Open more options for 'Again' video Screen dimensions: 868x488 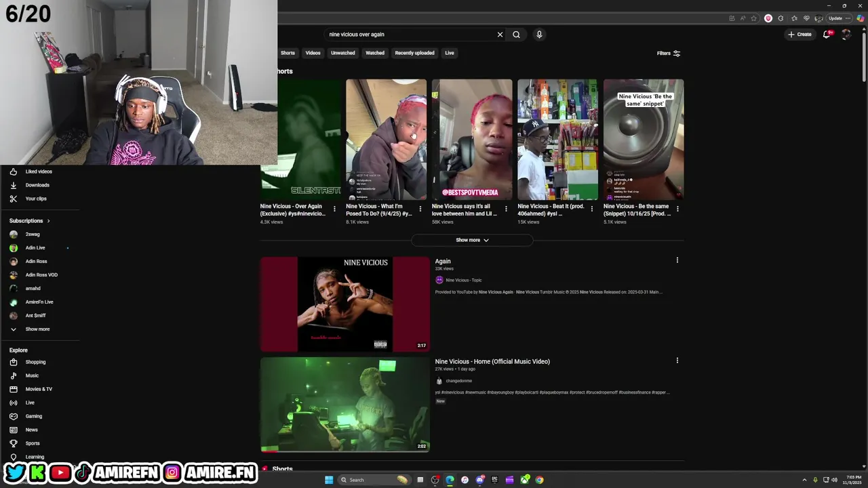point(677,260)
